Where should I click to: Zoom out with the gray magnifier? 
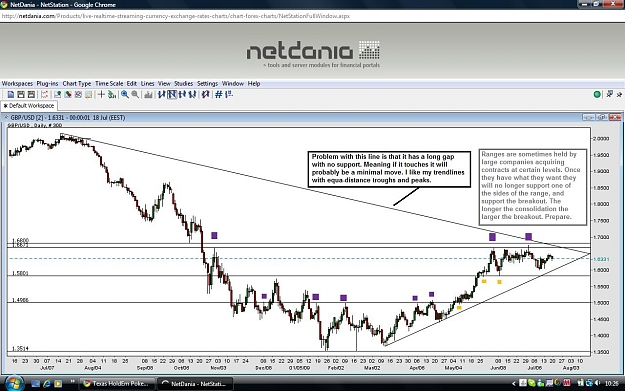(x=135, y=94)
